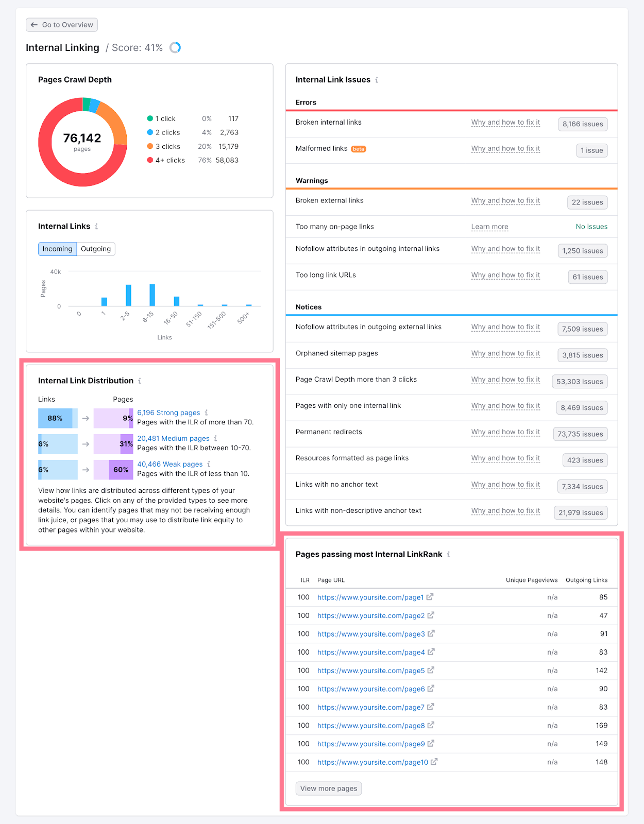Switch to the Outgoing links view
644x824 pixels.
(96, 249)
